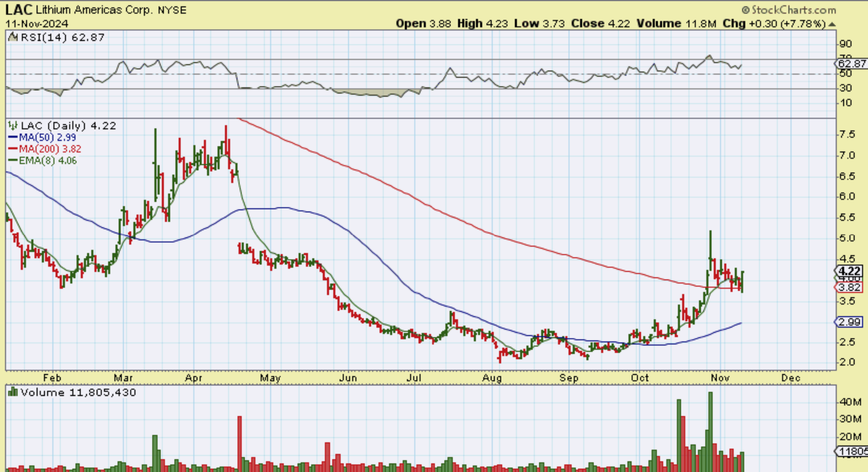The width and height of the screenshot is (868, 472).
Task: Click the 2.99 MA(50) price tag
Action: coord(849,322)
